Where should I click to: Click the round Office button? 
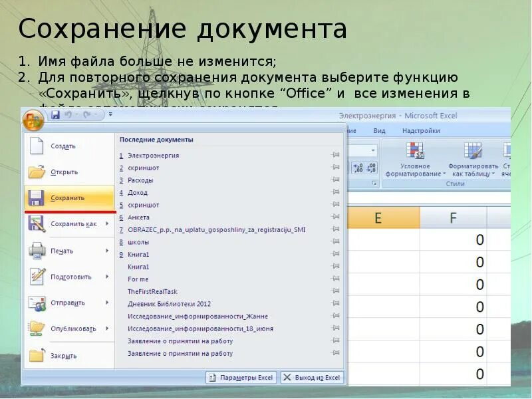pos(33,120)
